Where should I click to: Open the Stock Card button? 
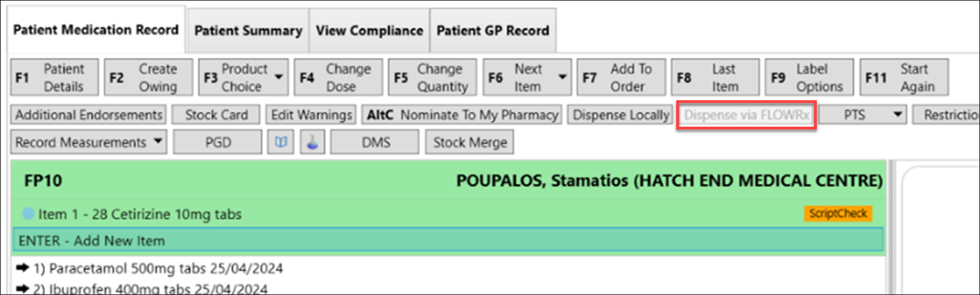(x=216, y=115)
